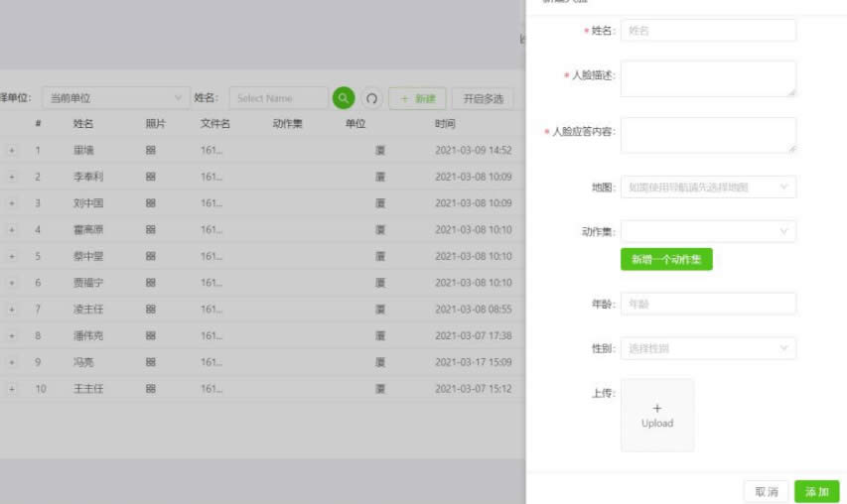Click the 取消 cancel button
The image size is (847, 504).
pos(767,491)
